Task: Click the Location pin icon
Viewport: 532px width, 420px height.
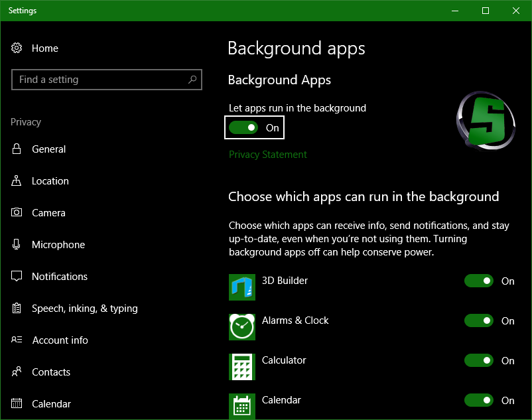Action: tap(17, 180)
